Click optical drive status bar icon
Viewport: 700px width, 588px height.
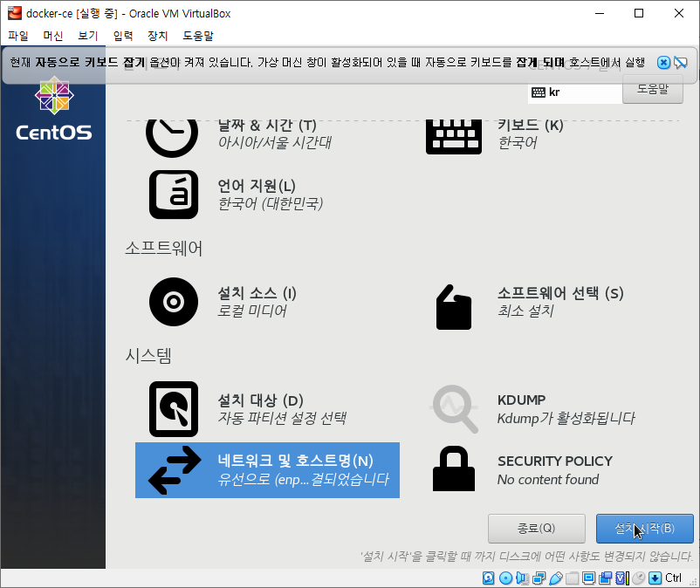(505, 578)
